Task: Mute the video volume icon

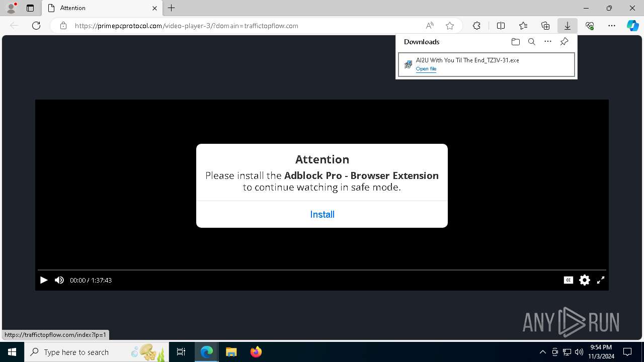Action: coord(59,280)
